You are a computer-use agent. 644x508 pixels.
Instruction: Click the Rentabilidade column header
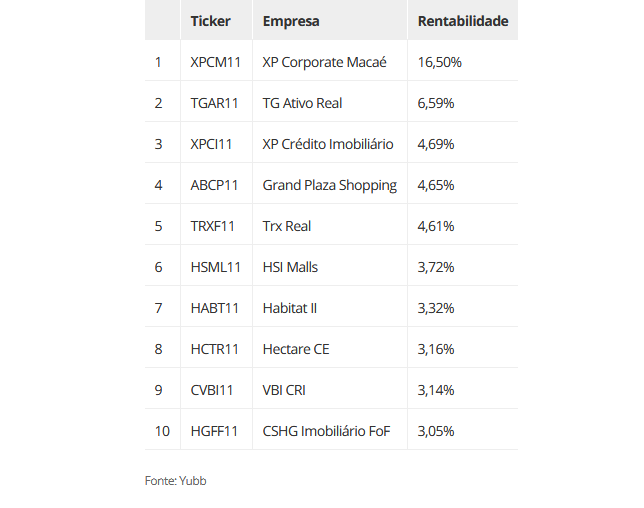point(463,21)
